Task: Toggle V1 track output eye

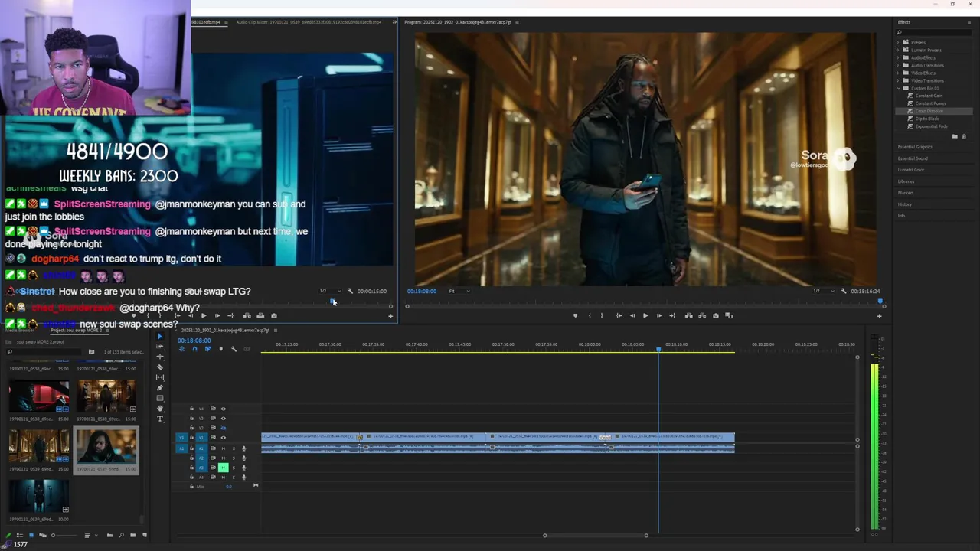Action: [x=224, y=438]
